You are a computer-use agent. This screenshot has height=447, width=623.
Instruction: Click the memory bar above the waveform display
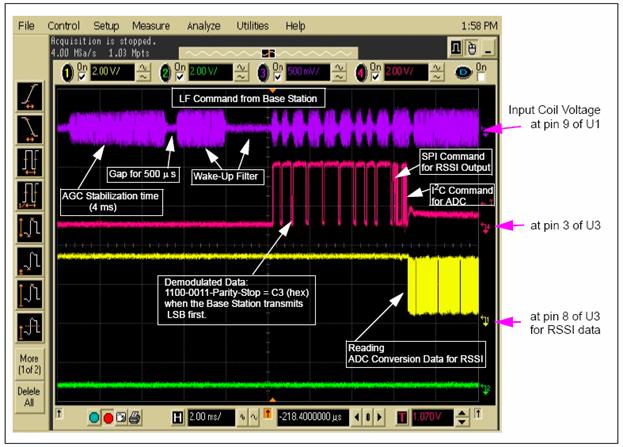268,53
